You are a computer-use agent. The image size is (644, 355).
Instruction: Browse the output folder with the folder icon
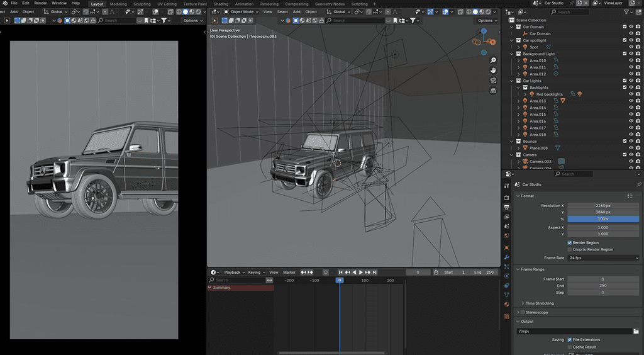(636, 331)
